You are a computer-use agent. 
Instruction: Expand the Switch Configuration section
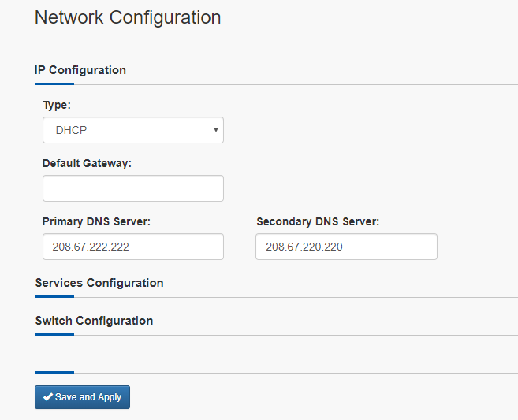pos(94,321)
